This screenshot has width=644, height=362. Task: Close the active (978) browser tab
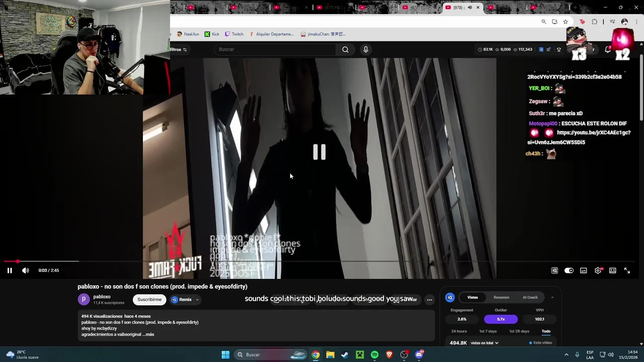point(478,8)
